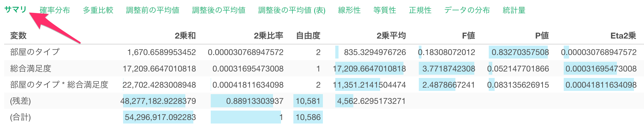
Task: Open the 統計量 tab
Action: (514, 10)
